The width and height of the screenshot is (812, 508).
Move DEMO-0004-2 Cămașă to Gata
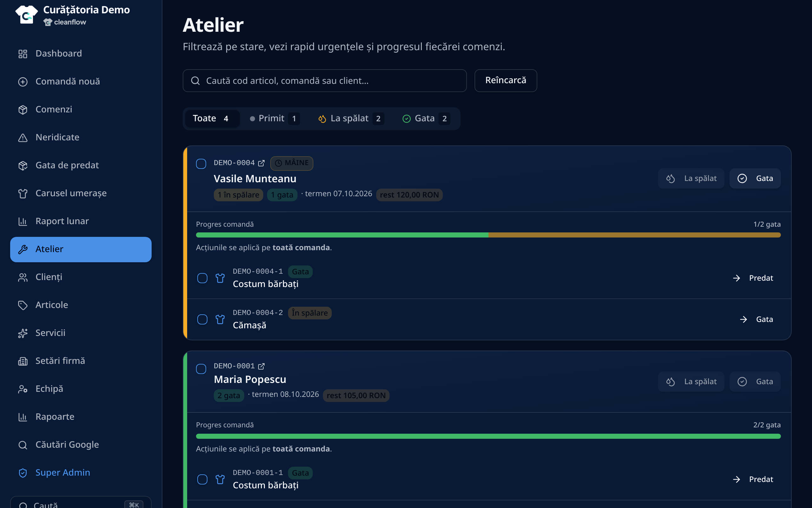756,319
